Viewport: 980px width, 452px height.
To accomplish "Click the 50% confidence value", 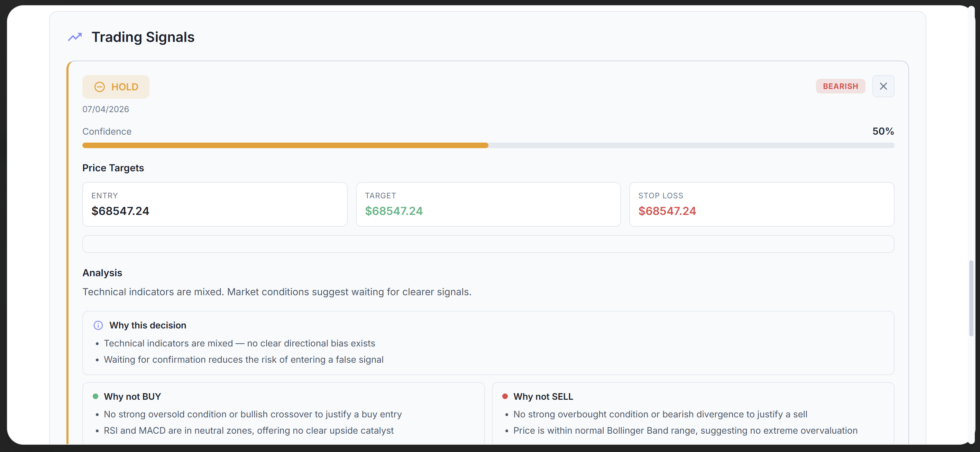I will pyautogui.click(x=882, y=131).
